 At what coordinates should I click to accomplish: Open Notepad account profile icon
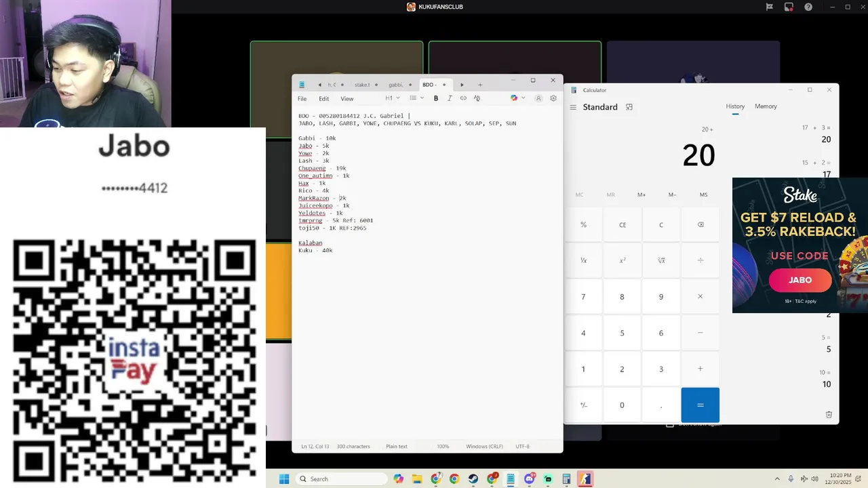coord(538,98)
